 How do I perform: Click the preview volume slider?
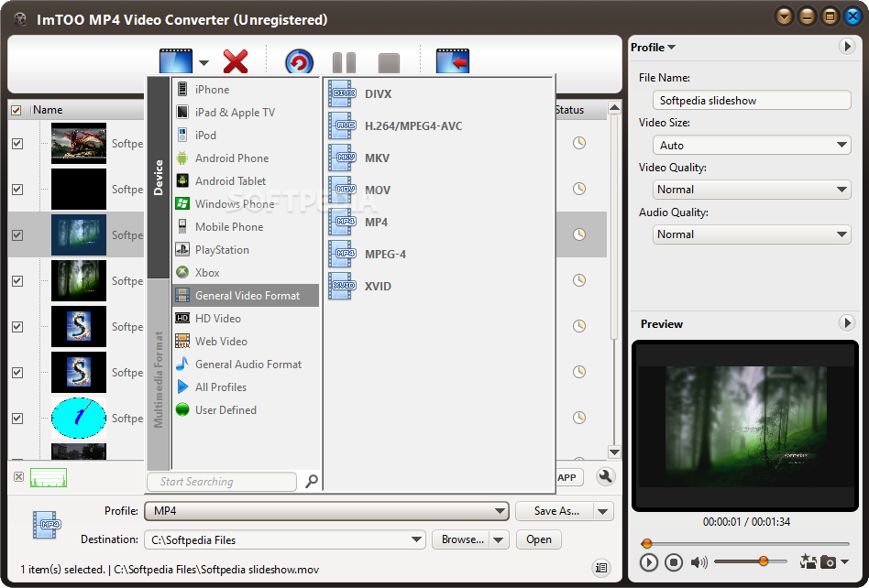pos(751,561)
